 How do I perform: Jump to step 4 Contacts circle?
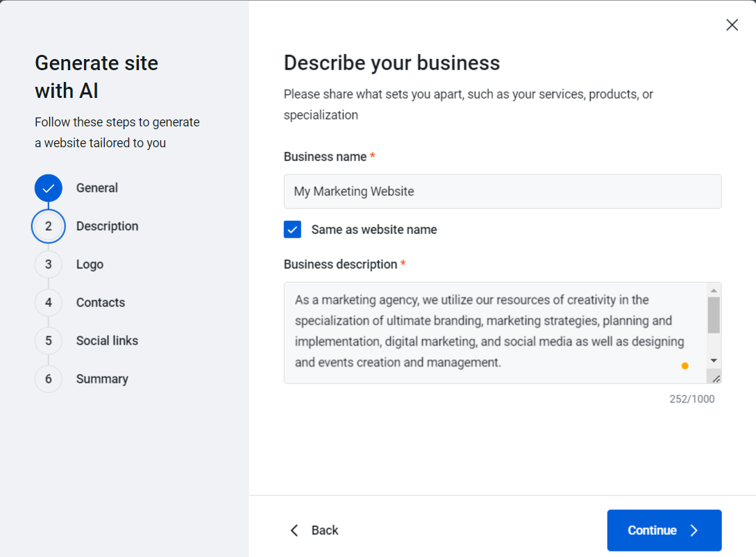(49, 303)
